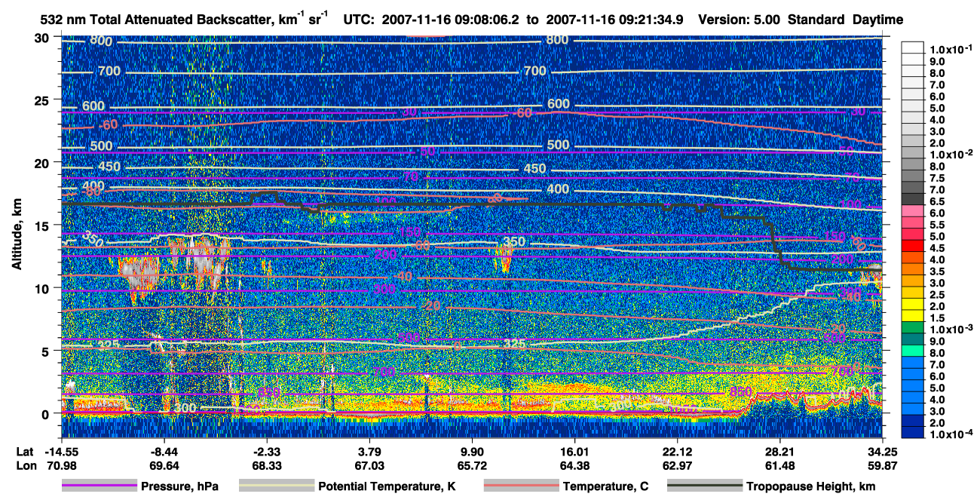Select latitude value '-2.33'
The height and width of the screenshot is (503, 980).
pos(267,451)
